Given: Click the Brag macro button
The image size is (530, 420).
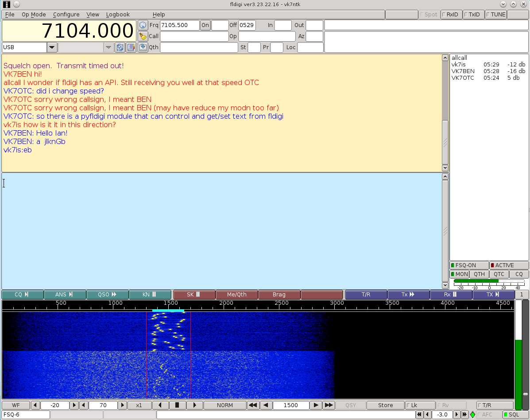Looking at the screenshot, I should click(x=279, y=295).
